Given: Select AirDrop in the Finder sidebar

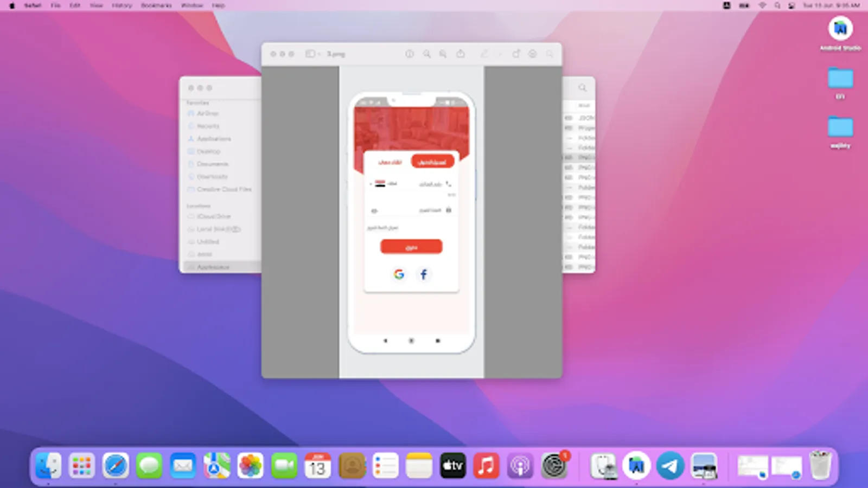Looking at the screenshot, I should click(x=207, y=113).
